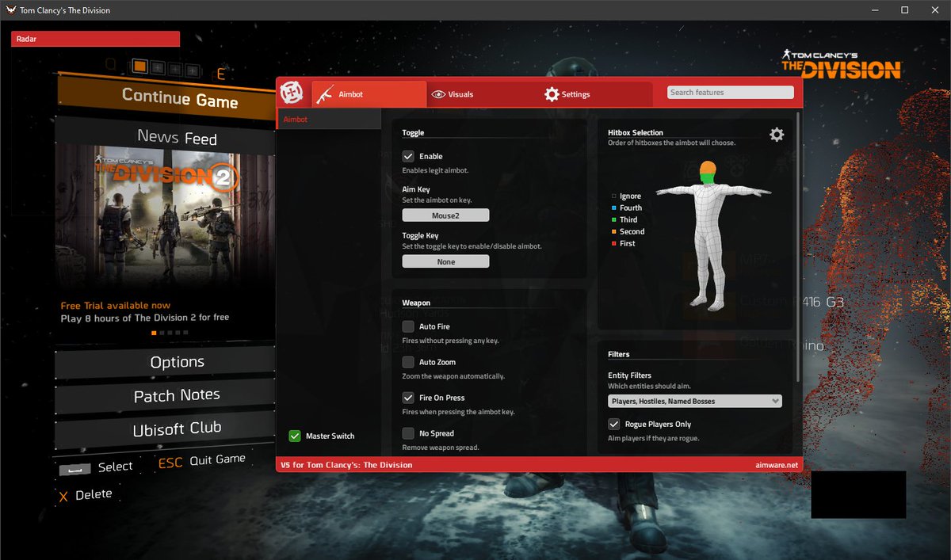
Task: Click the active orange news feed dot
Action: [155, 333]
